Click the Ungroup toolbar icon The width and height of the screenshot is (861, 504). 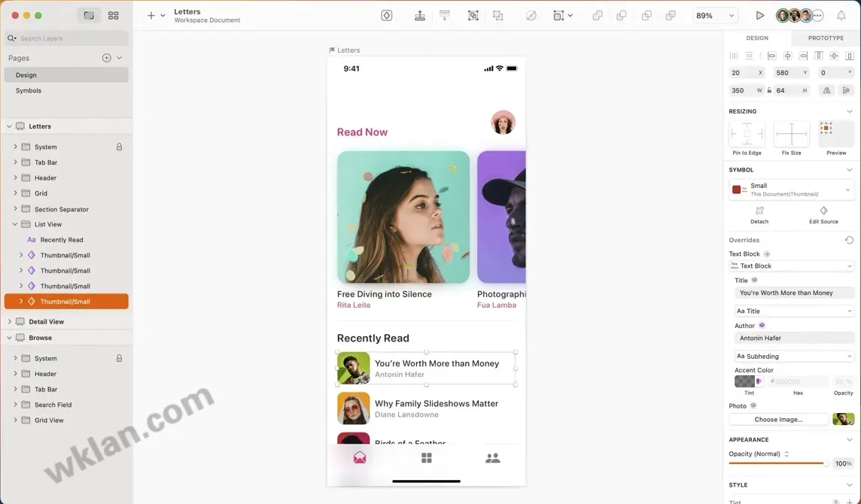coord(498,15)
